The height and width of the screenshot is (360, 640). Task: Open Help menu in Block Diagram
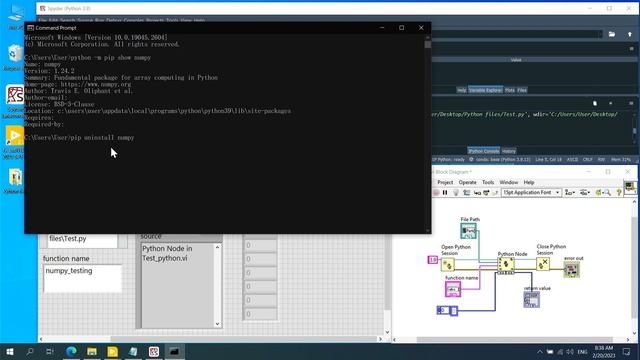tap(529, 182)
